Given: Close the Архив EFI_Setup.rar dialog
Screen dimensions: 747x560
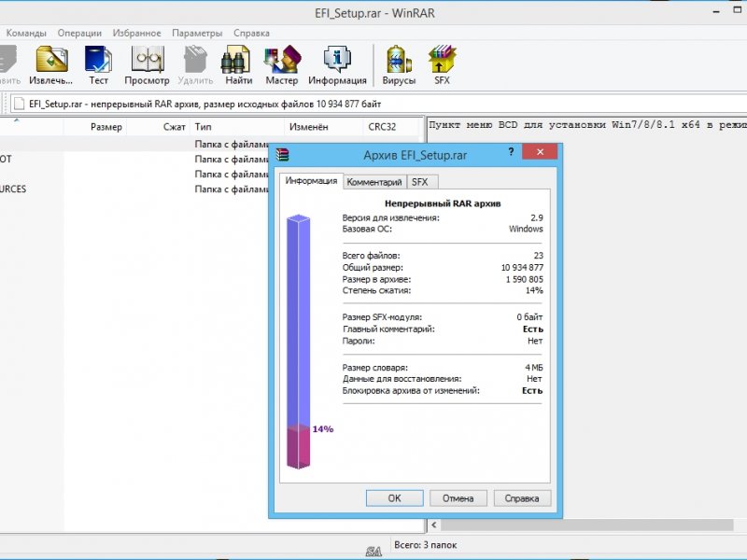Looking at the screenshot, I should tap(540, 152).
